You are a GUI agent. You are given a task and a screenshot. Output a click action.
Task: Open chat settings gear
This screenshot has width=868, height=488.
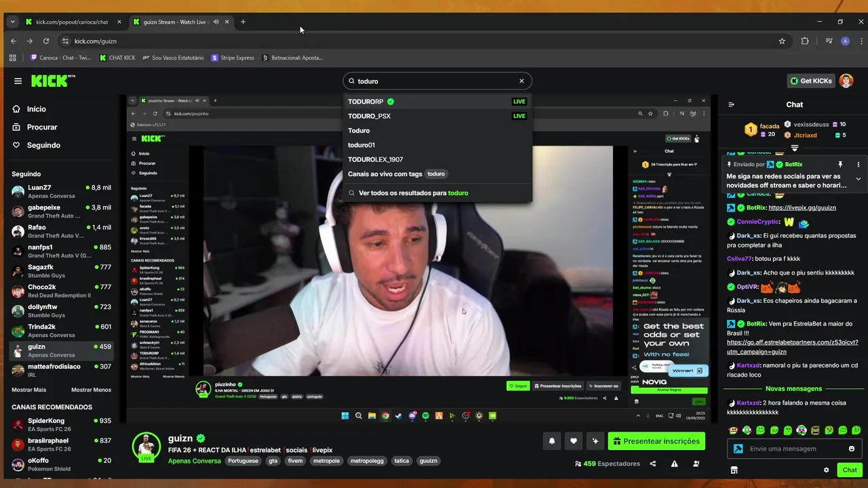826,470
